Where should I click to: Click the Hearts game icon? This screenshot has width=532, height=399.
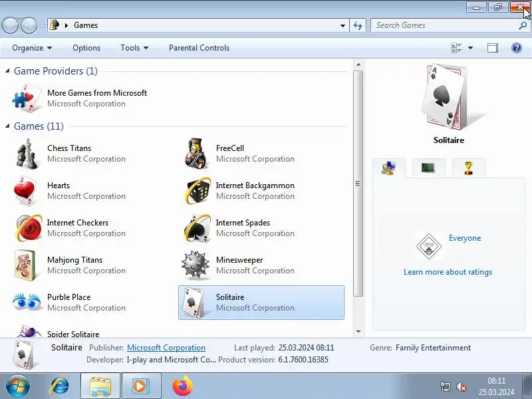[x=25, y=191]
